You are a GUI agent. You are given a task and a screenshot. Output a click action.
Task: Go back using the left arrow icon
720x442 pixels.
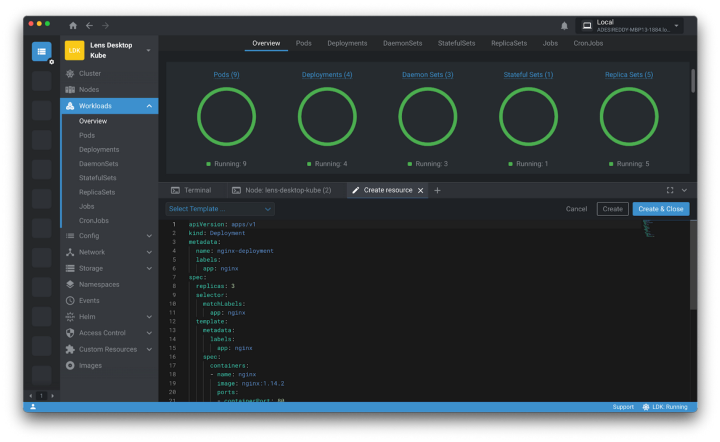click(x=89, y=25)
